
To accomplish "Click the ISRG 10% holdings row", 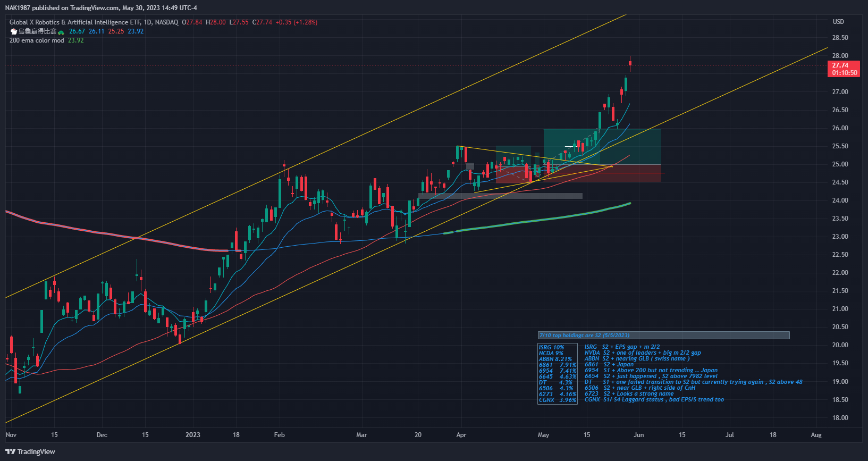I will coord(551,348).
